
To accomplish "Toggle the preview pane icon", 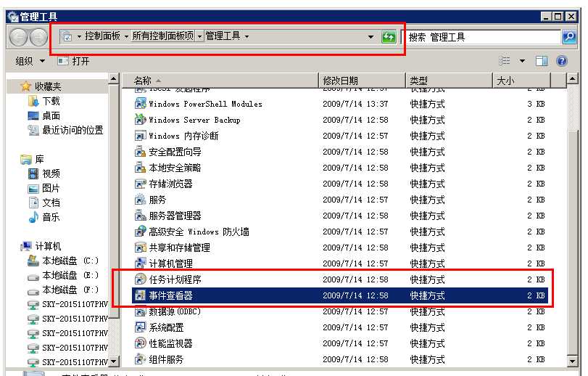I will pos(542,61).
